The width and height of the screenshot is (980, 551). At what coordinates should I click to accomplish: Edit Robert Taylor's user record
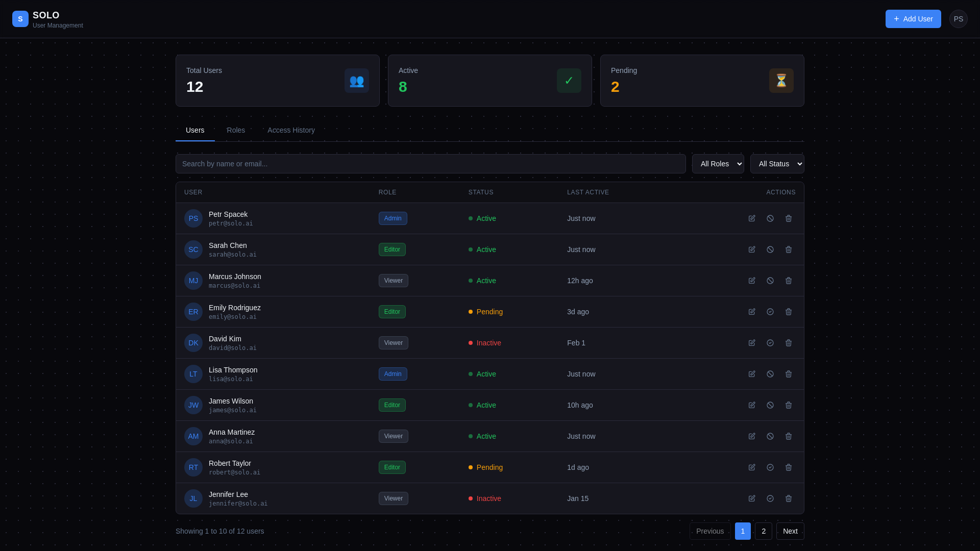752,467
